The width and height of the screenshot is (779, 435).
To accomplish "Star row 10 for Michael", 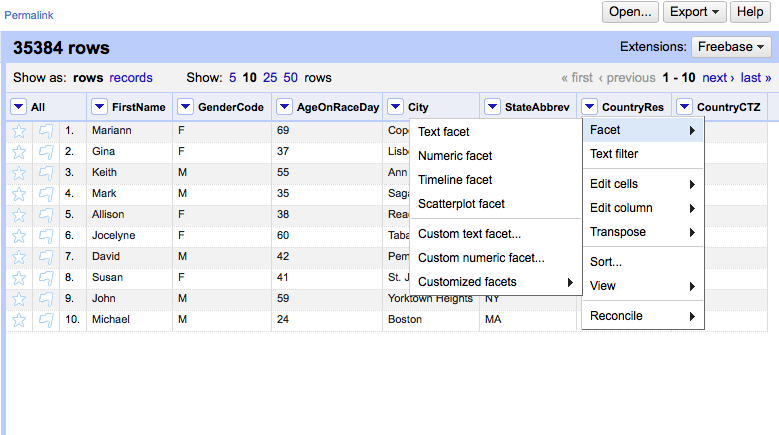I will [x=19, y=320].
